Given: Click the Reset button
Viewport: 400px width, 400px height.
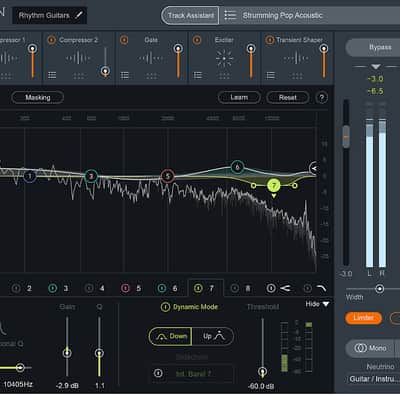Looking at the screenshot, I should click(x=288, y=97).
